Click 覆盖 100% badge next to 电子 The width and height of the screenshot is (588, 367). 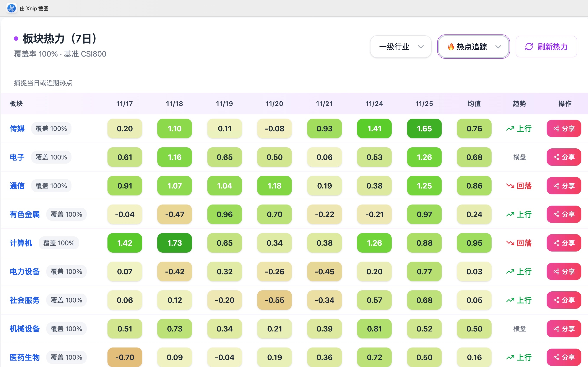point(51,157)
